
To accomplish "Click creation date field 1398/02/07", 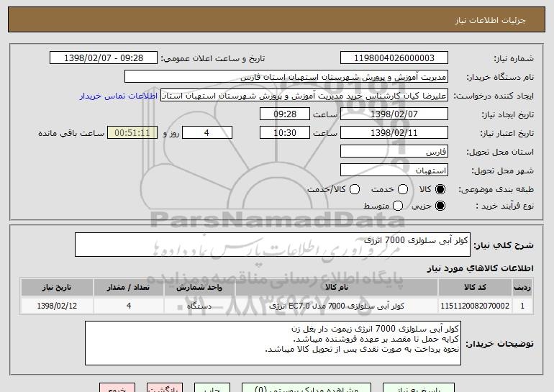I will pyautogui.click(x=394, y=114).
